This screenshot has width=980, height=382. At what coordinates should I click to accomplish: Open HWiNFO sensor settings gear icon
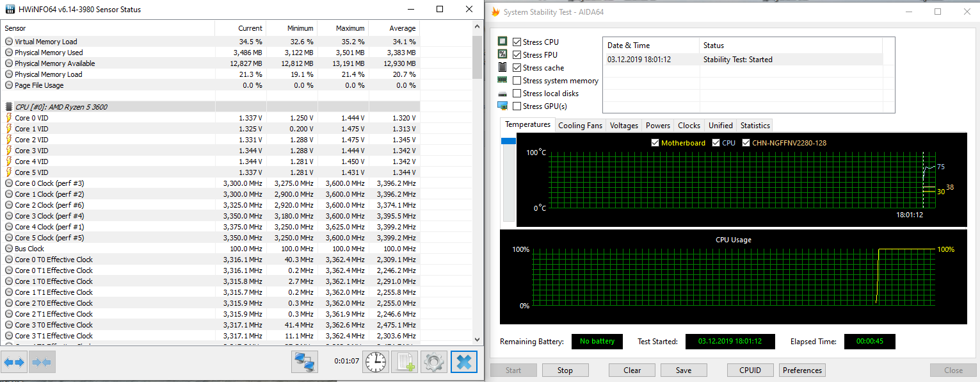click(433, 362)
